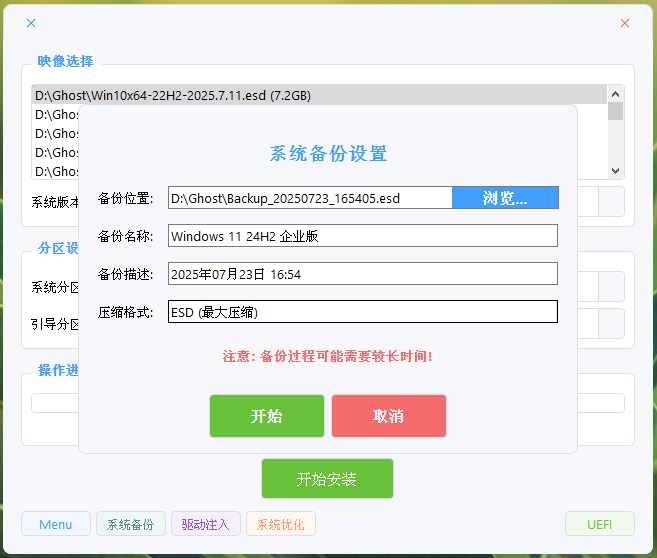The height and width of the screenshot is (558, 657).
Task: Start the backup with the 开始 button
Action: point(267,416)
